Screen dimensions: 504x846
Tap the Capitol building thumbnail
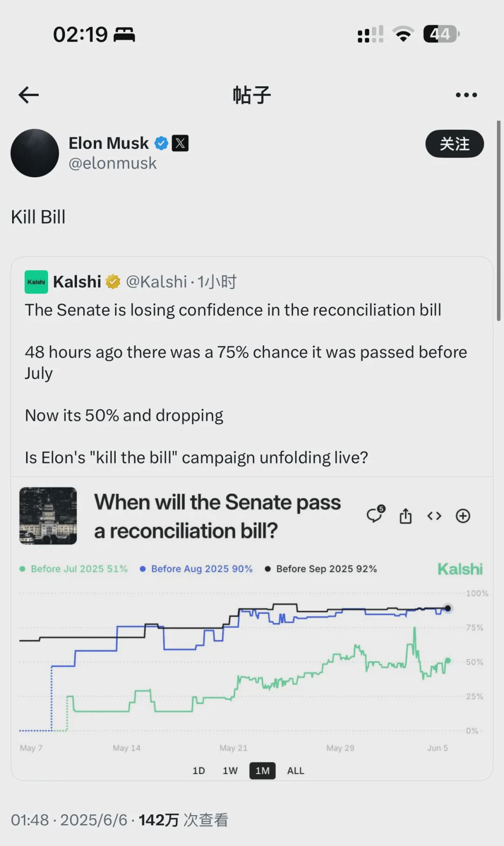pos(48,516)
